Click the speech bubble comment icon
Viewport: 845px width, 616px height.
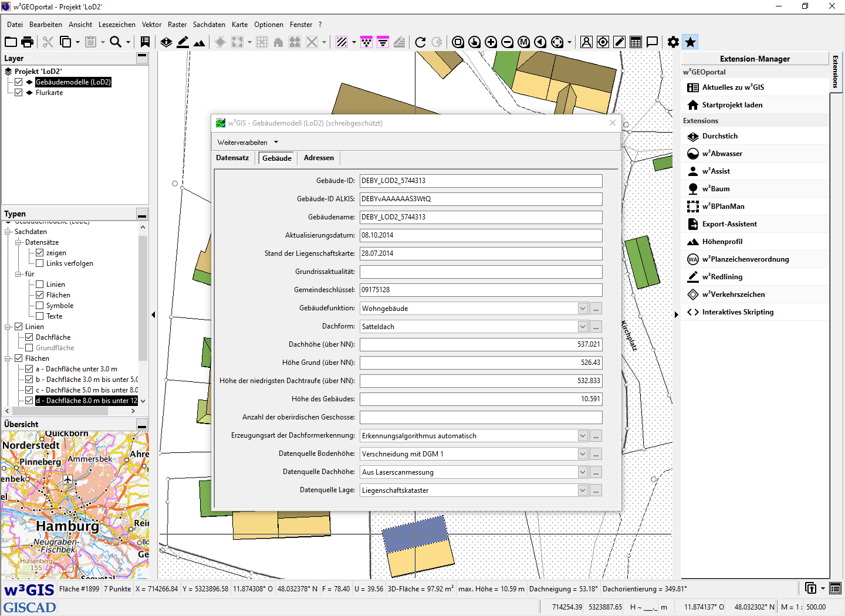652,42
